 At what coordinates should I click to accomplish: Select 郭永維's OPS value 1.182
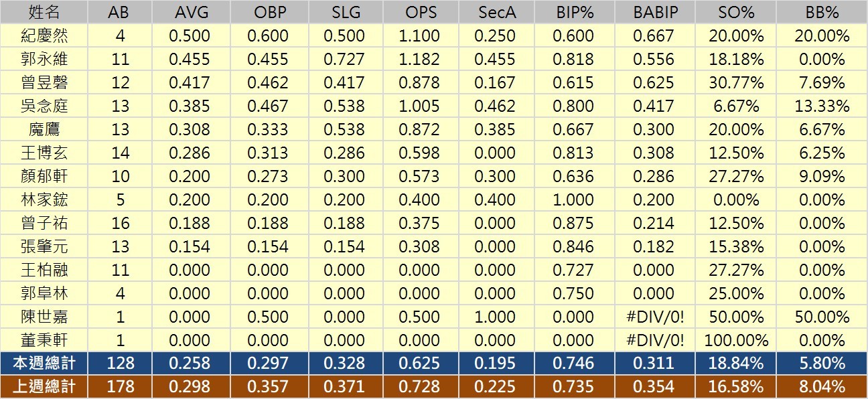point(421,59)
